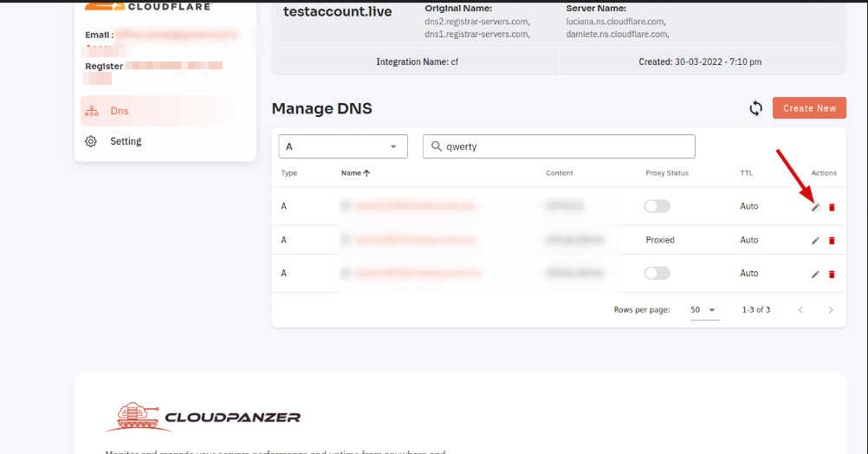Click Auto TTL value in Proxied row
Image resolution: width=868 pixels, height=454 pixels.
749,240
